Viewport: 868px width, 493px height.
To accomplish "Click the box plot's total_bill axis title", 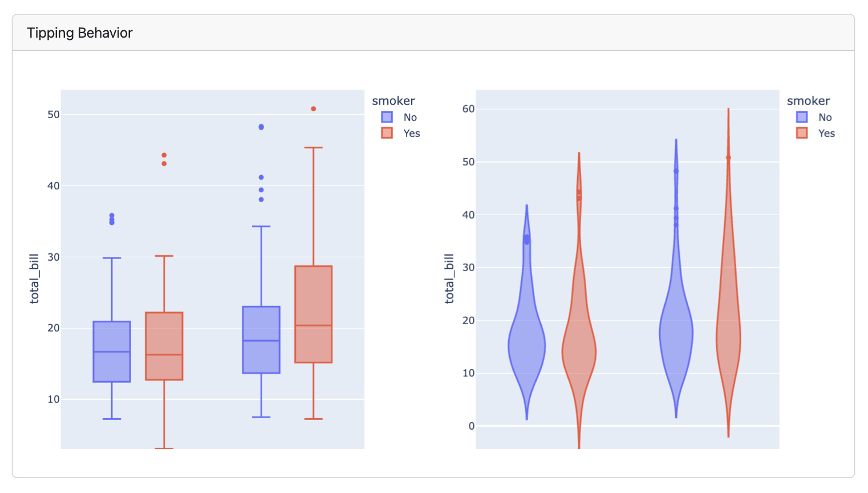I will [35, 278].
